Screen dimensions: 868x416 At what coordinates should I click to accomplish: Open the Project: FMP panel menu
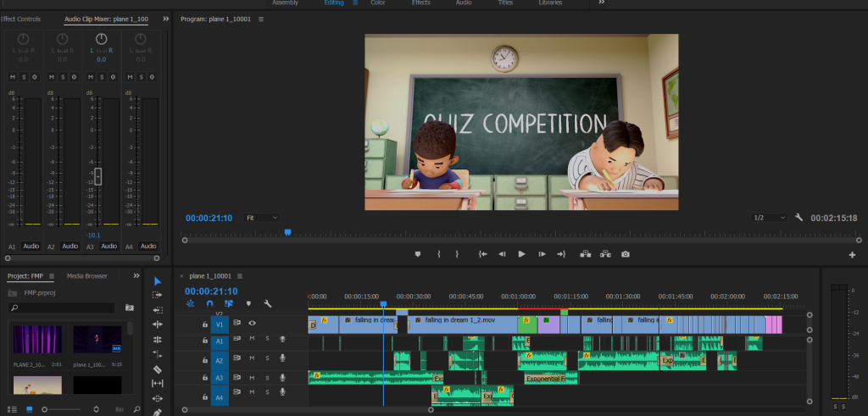(x=52, y=276)
